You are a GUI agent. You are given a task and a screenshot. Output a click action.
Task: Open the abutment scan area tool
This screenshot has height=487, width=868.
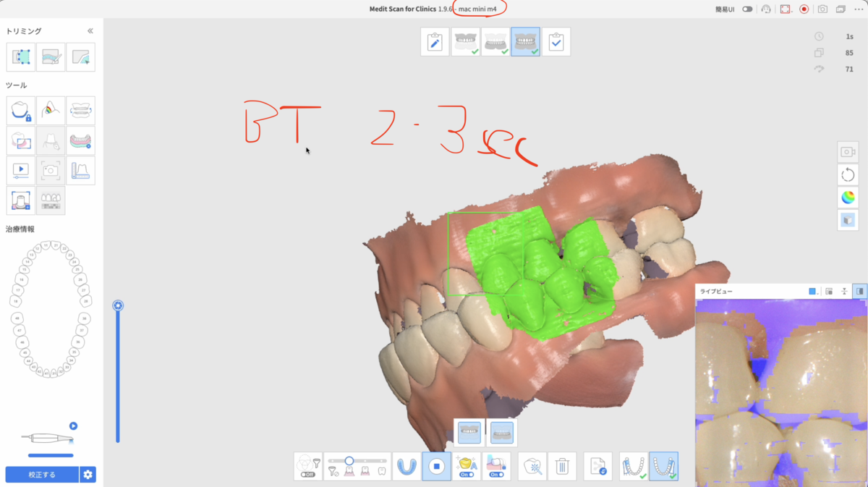(x=21, y=200)
